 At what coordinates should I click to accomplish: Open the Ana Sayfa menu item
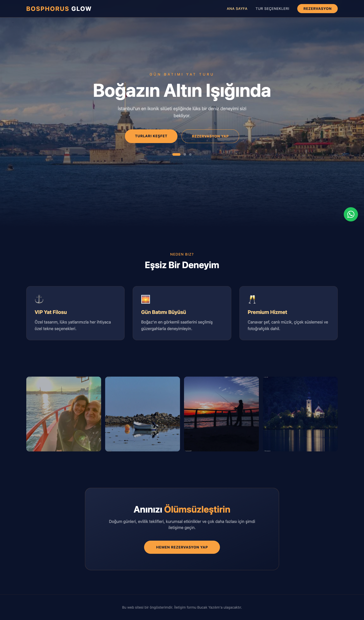click(237, 9)
